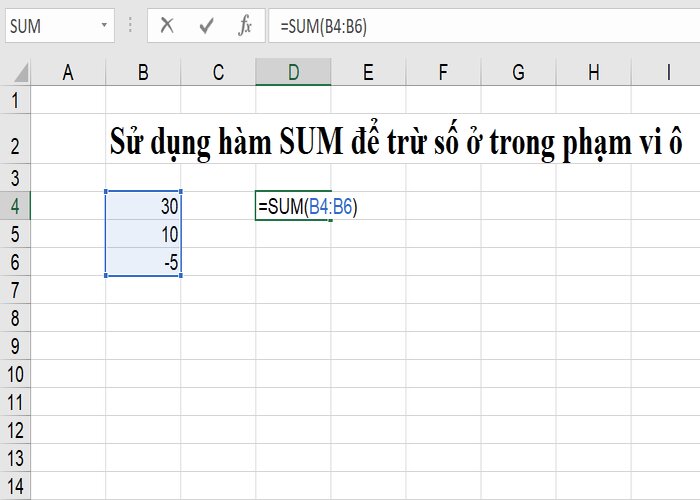Expand the Name Box dropdown arrow
This screenshot has height=500, width=700.
(x=104, y=25)
